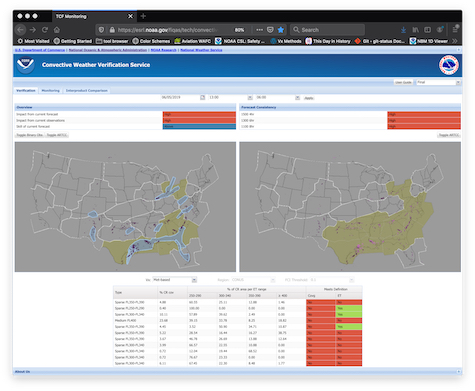Open National Weather Service link
The height and width of the screenshot is (391, 475).
(201, 50)
